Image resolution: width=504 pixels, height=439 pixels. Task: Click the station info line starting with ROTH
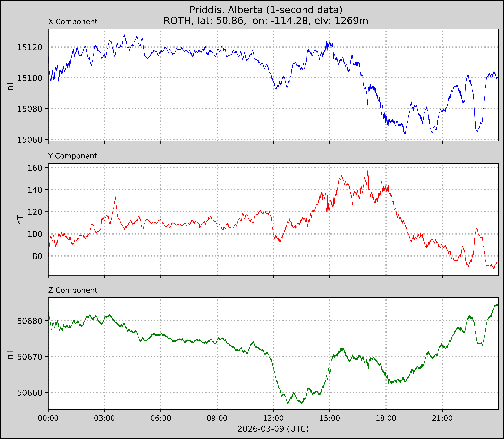(266, 21)
